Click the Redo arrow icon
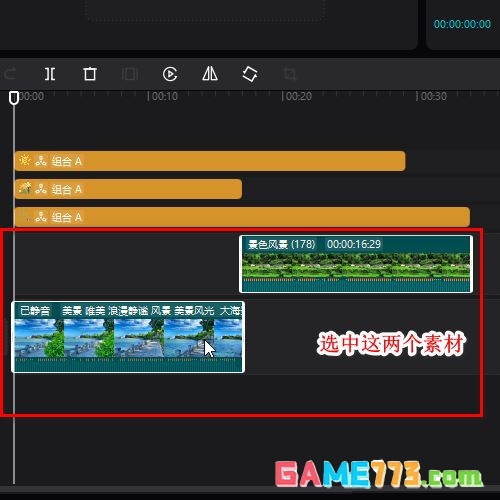 point(10,74)
